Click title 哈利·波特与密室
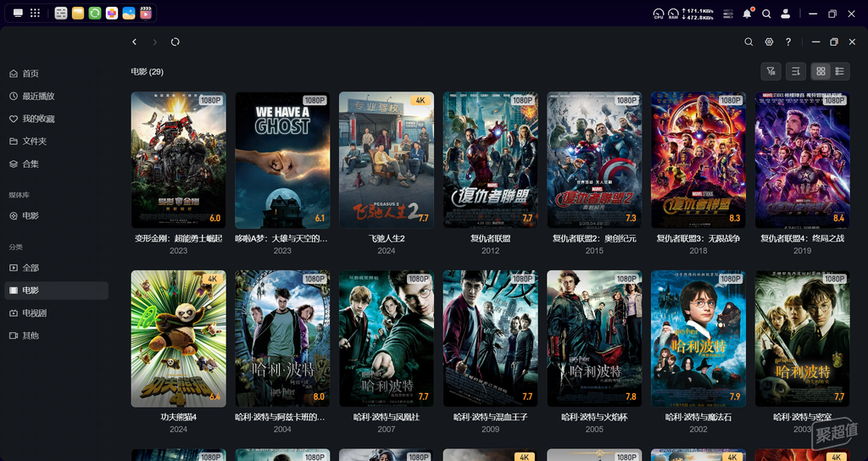The height and width of the screenshot is (461, 868). tap(802, 417)
